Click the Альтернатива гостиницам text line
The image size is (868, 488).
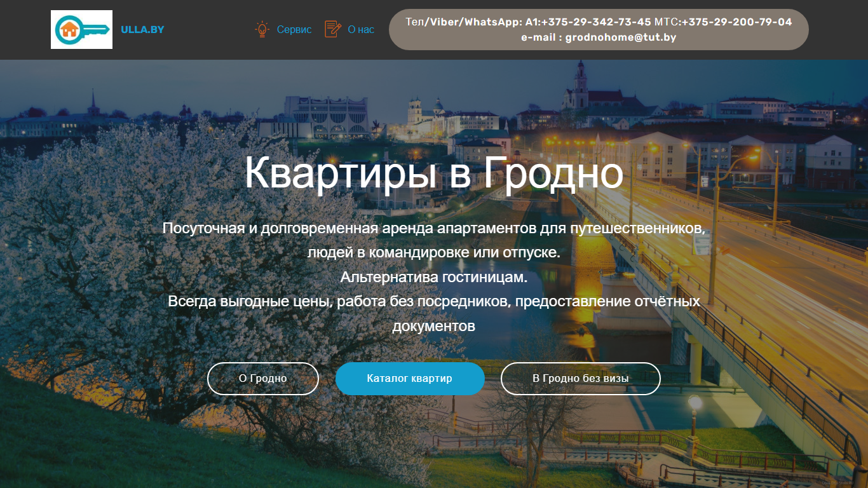point(434,277)
